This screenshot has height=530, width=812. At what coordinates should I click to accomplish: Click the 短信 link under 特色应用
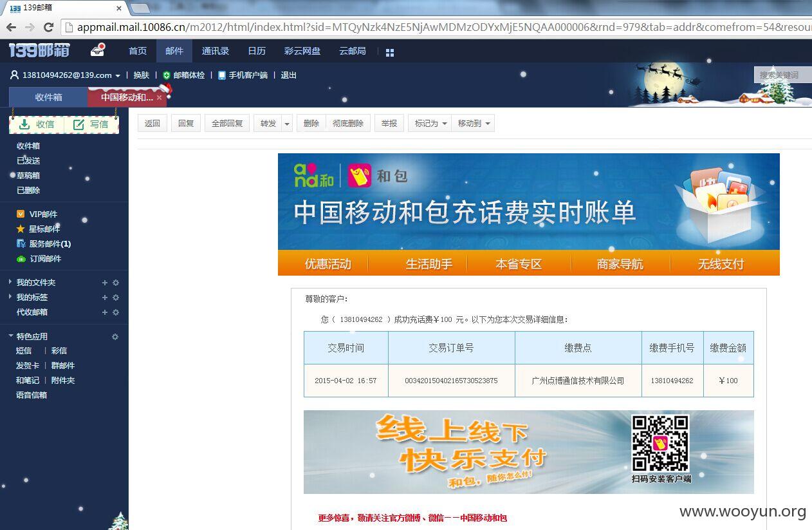tap(24, 351)
